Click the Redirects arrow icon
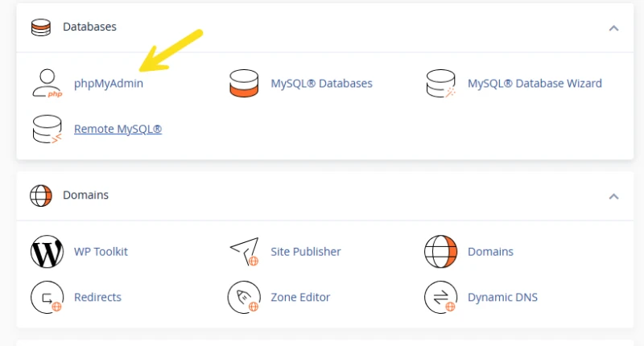Screen dimensions: 644x346 [x=47, y=297]
